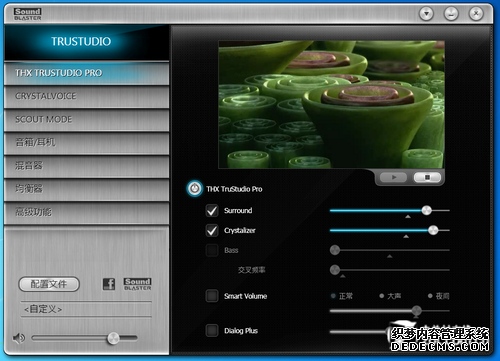Click the speaker volume icon
The height and width of the screenshot is (361, 500).
pyautogui.click(x=19, y=338)
